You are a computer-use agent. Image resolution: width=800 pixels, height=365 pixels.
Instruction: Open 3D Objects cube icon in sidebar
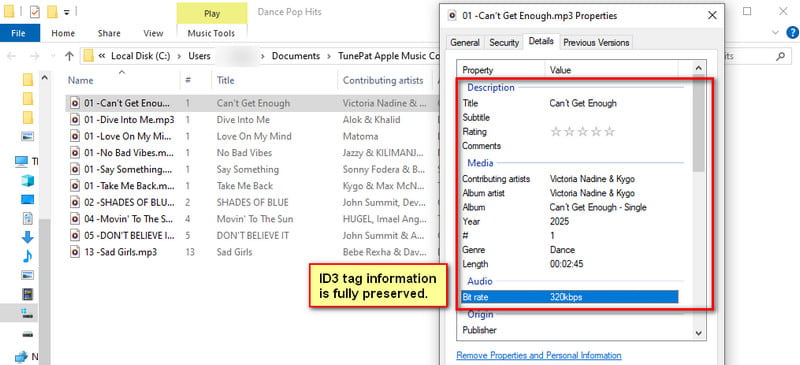(x=28, y=181)
